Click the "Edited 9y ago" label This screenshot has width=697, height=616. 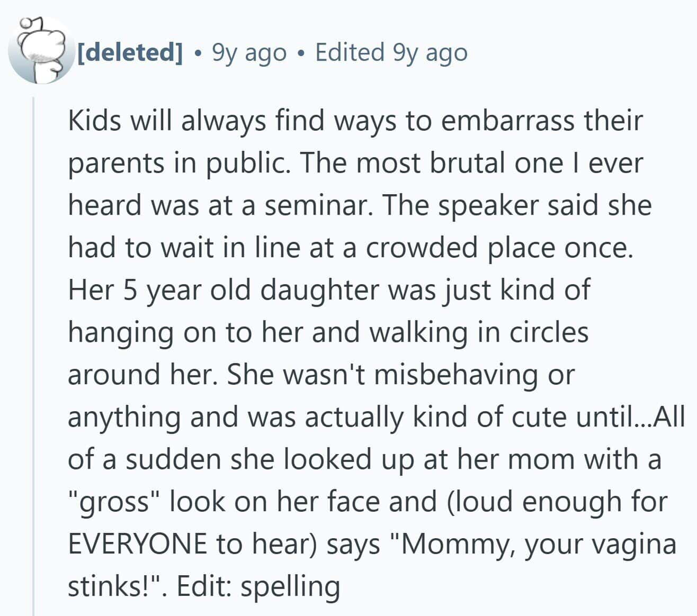click(x=391, y=52)
